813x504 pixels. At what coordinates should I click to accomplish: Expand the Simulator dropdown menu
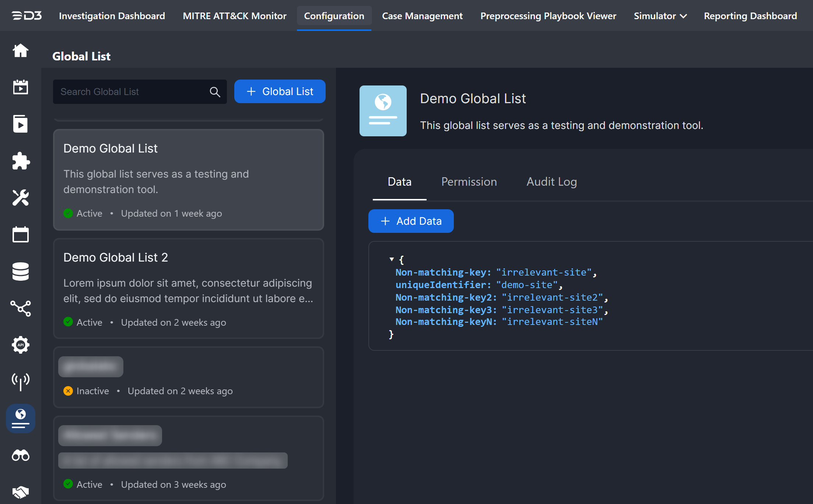click(x=660, y=16)
